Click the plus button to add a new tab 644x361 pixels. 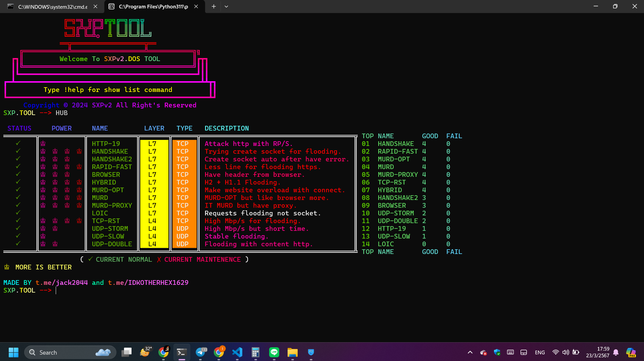click(x=213, y=6)
